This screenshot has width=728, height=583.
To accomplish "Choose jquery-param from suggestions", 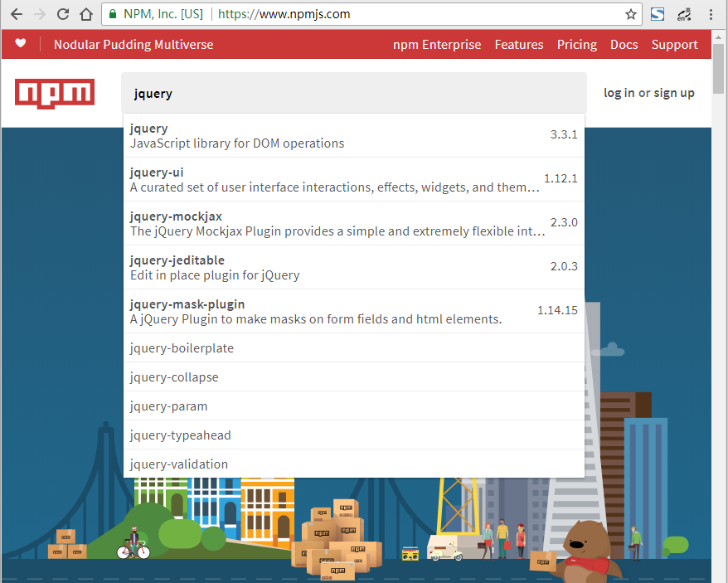I will tap(354, 406).
